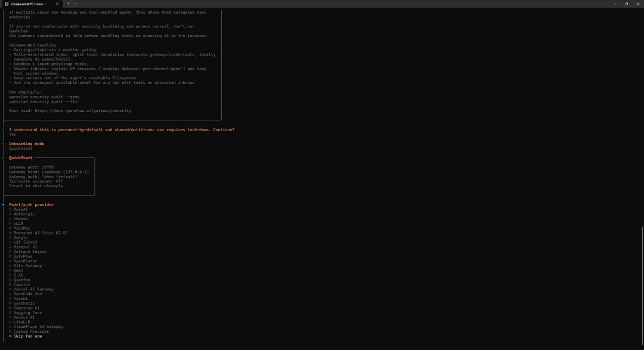Click the terminal vertical scrollbar thumb
644x350 pixels.
pyautogui.click(x=642, y=286)
